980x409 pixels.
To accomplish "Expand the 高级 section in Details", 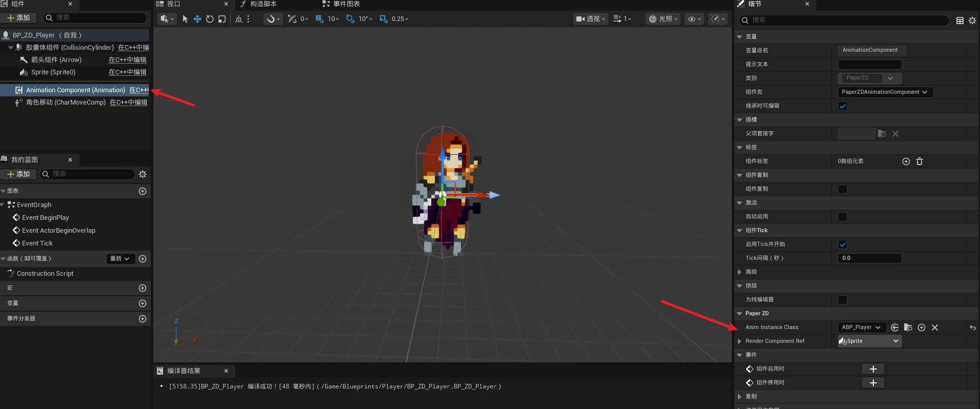I will [x=739, y=272].
